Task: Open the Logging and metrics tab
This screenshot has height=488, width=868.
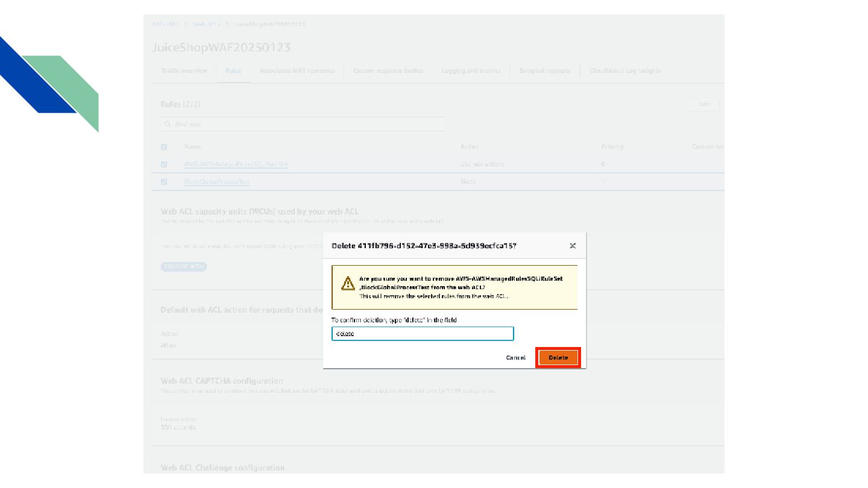Action: coord(471,70)
